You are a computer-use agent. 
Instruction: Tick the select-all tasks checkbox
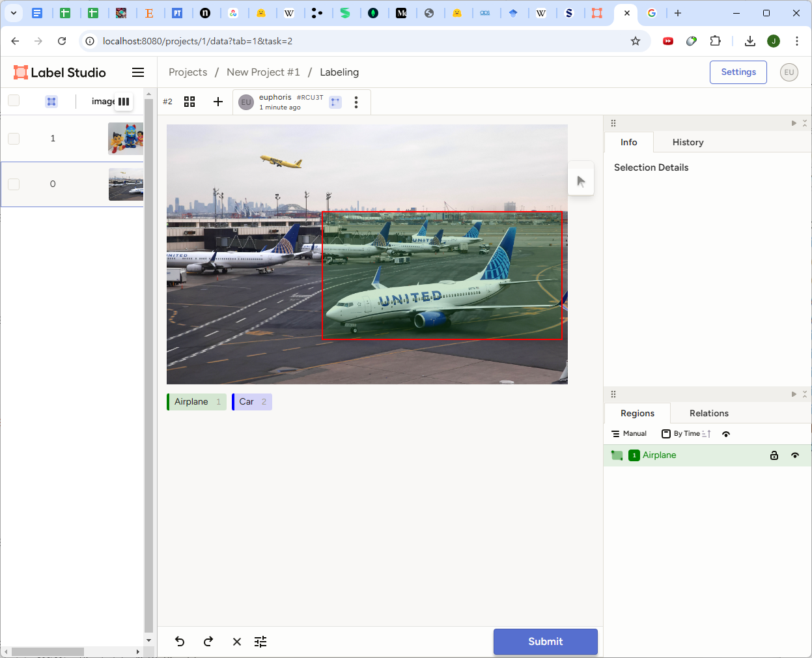(14, 100)
